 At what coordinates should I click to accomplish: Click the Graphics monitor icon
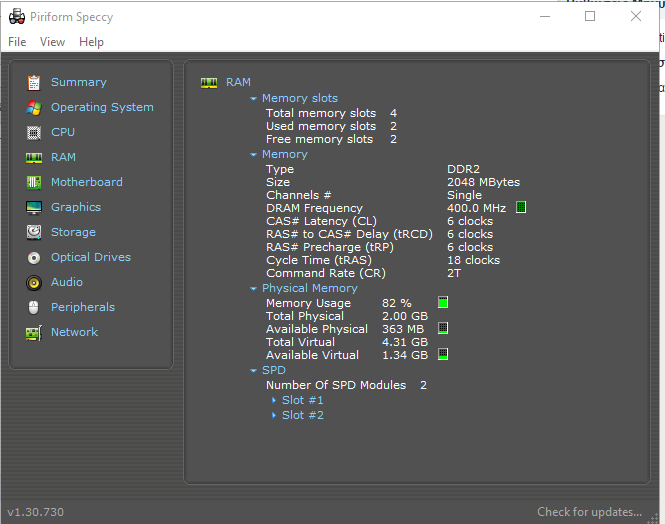(34, 208)
